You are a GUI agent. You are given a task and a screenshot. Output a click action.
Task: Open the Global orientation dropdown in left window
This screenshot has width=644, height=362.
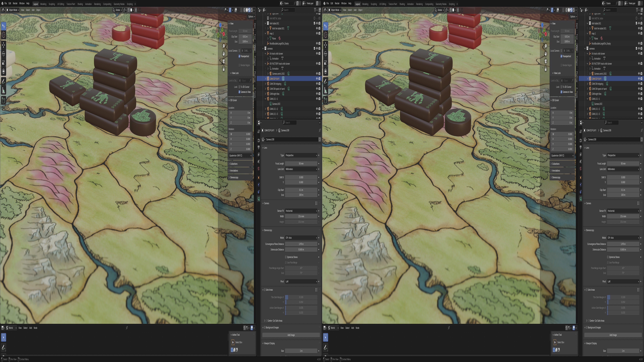[117, 10]
